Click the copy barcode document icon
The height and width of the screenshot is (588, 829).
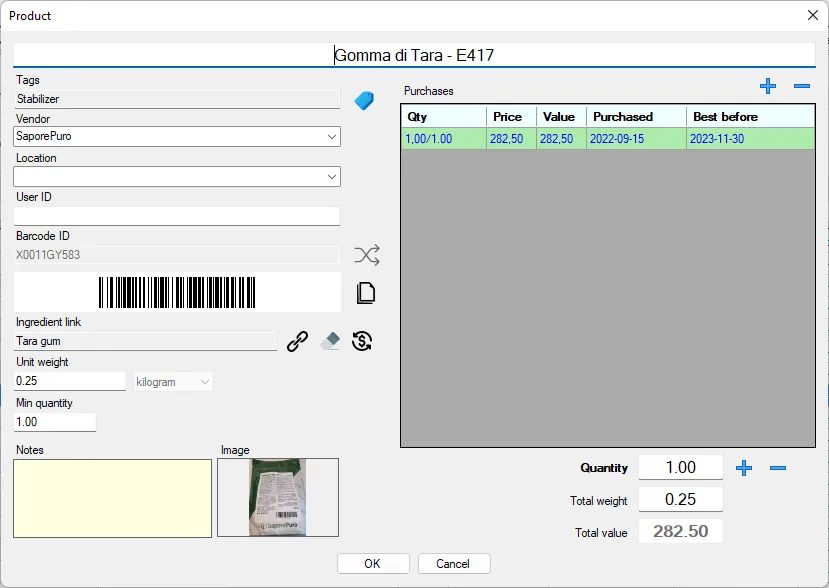point(366,292)
